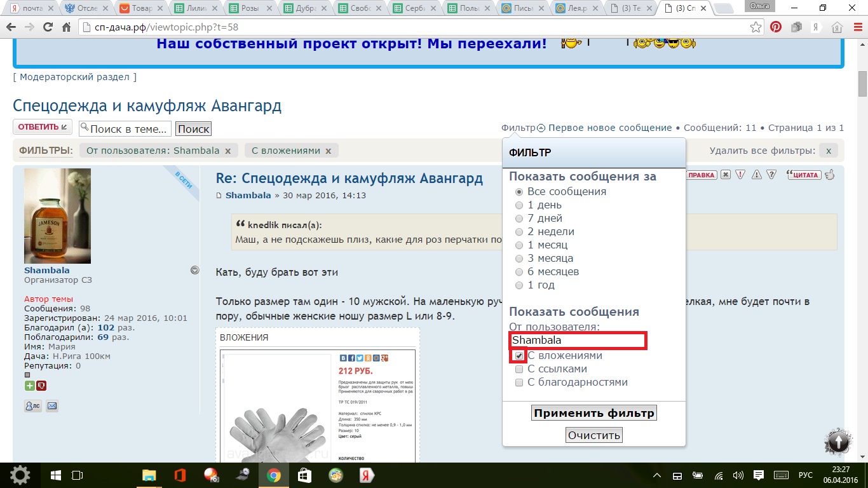
Task: Select the '1 месяц' time filter
Action: click(519, 245)
